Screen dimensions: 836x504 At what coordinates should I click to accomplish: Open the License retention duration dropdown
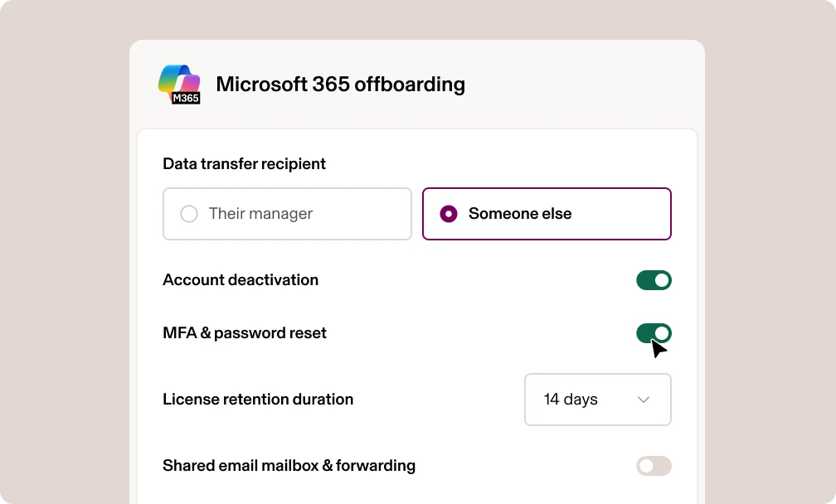pos(598,400)
